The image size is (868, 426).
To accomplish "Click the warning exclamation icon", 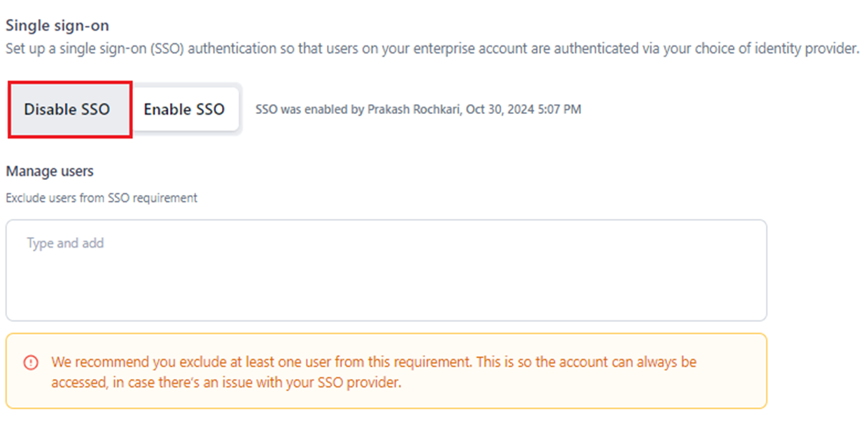I will coord(31,362).
